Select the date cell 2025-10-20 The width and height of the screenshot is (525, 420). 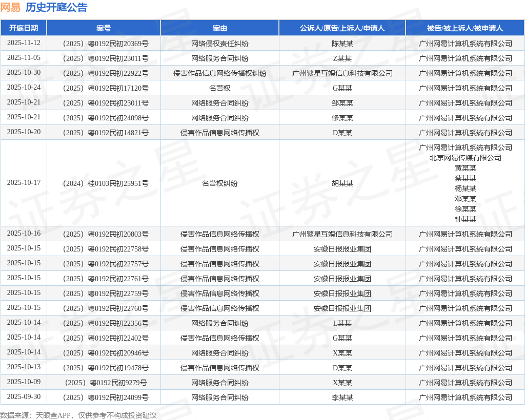24,132
